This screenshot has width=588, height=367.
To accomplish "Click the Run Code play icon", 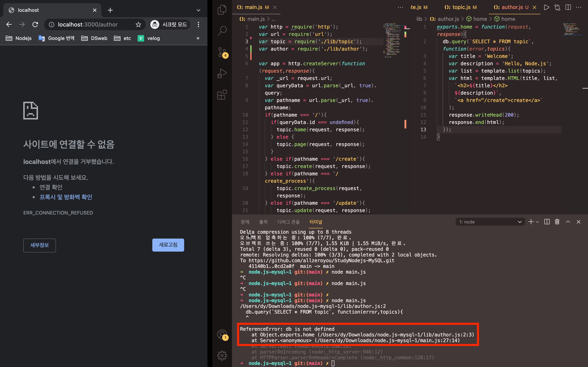I will tap(546, 7).
